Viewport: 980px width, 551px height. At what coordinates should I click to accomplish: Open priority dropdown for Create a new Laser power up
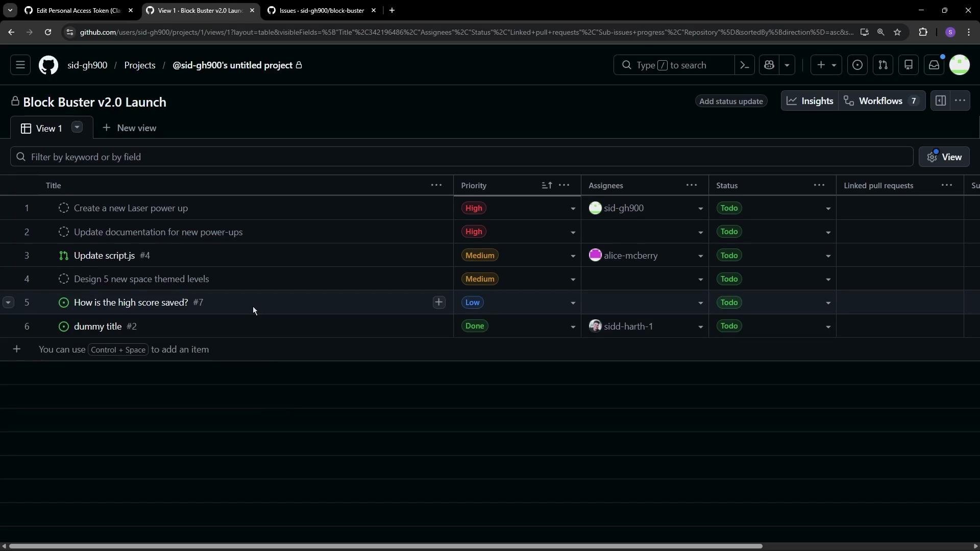573,209
